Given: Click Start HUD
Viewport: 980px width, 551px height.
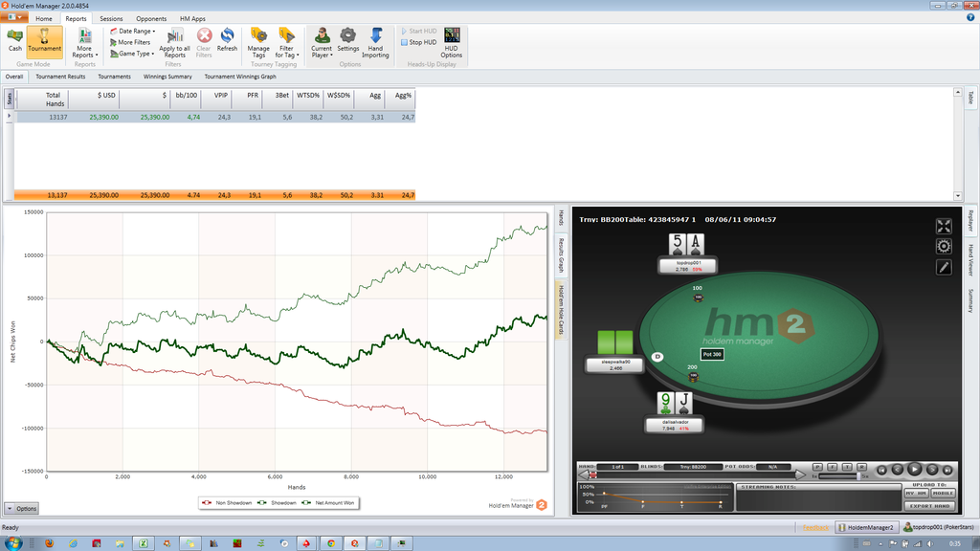Looking at the screenshot, I should (419, 31).
